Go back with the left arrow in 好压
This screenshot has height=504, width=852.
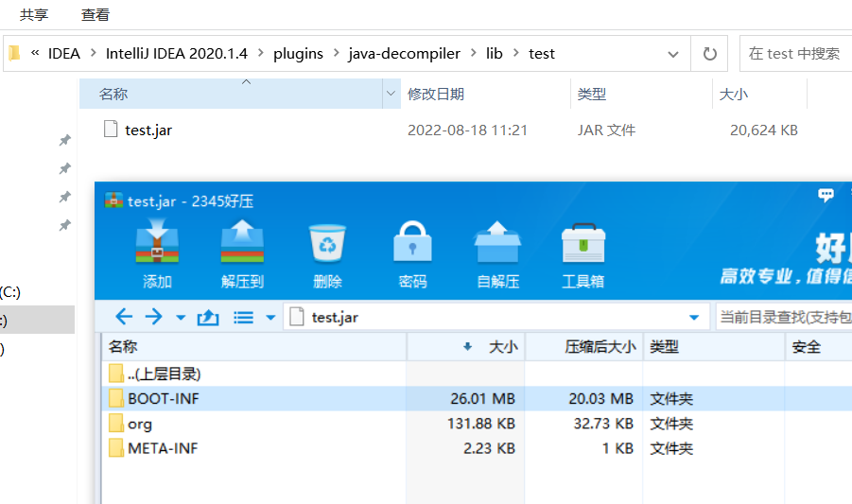[x=124, y=317]
